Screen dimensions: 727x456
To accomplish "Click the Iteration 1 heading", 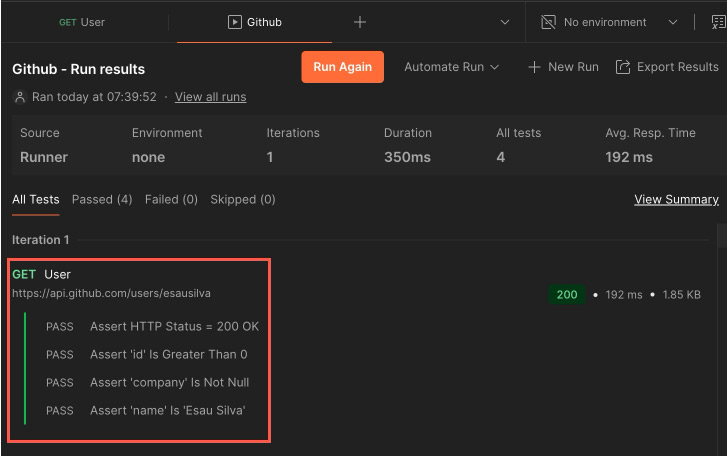I will (x=40, y=240).
